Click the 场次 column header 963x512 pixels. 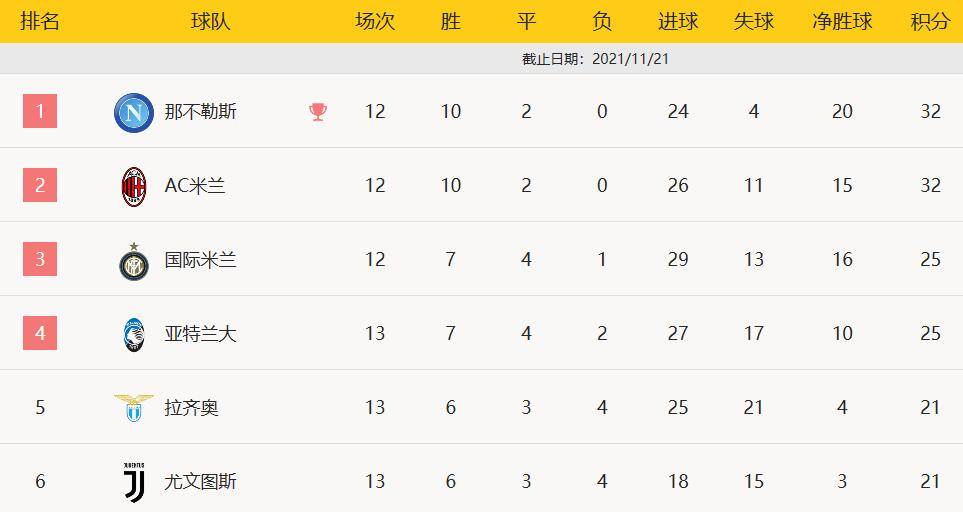tap(375, 21)
